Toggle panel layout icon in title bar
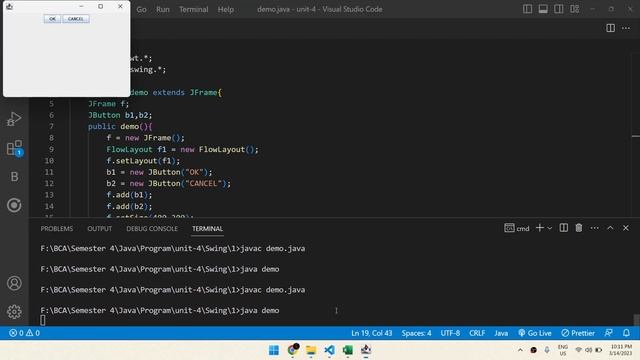640x360 pixels. tap(543, 9)
